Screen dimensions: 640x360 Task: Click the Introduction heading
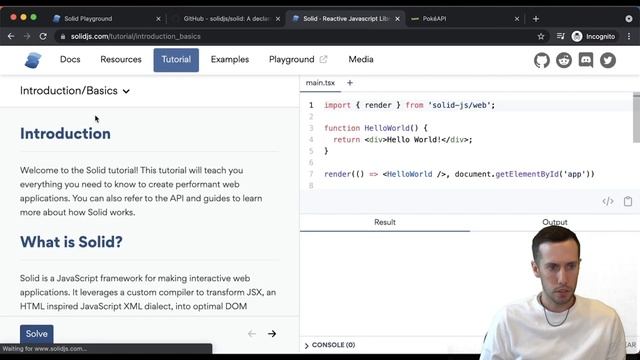(x=65, y=134)
